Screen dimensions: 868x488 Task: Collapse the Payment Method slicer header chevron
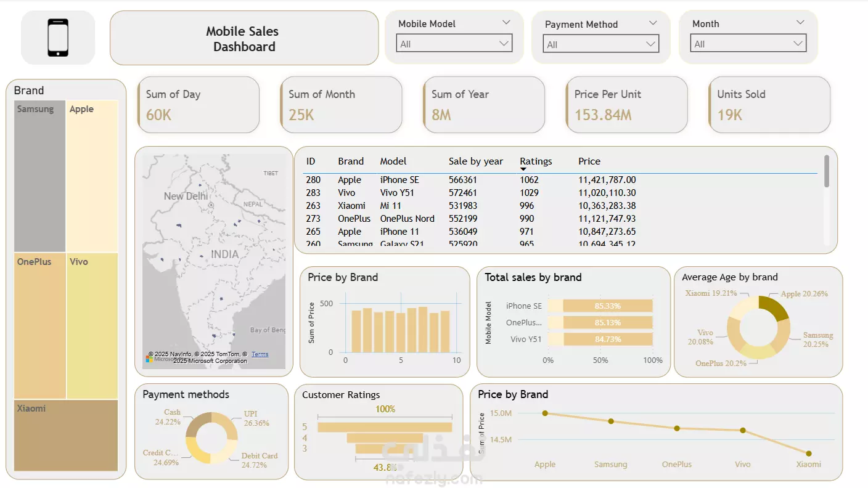(x=653, y=23)
